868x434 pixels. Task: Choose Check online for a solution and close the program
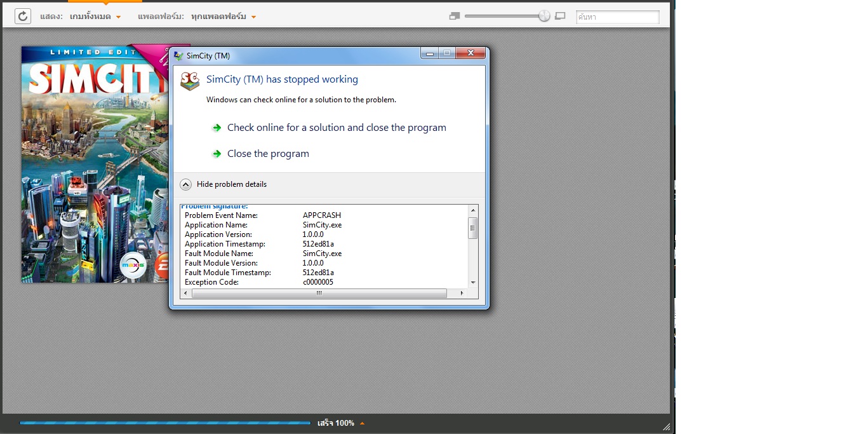pyautogui.click(x=329, y=128)
